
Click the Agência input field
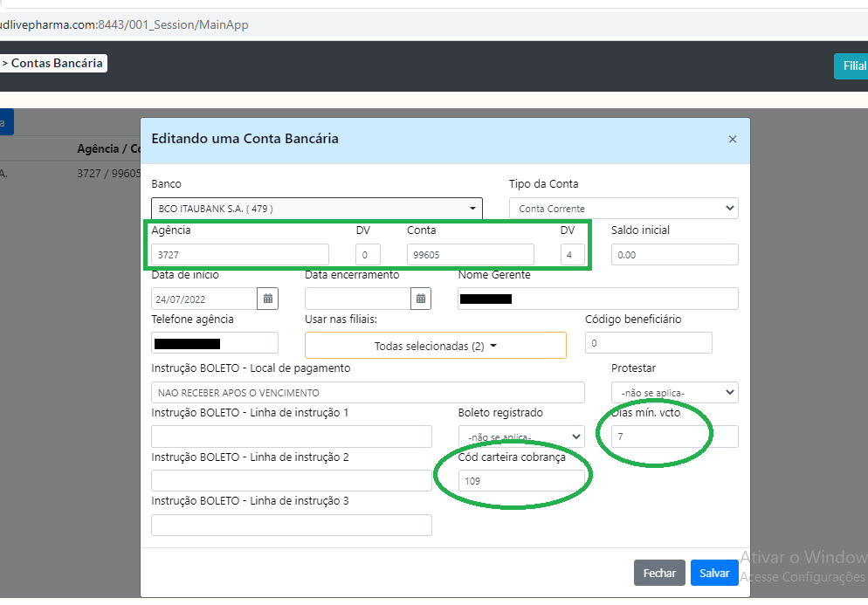pyautogui.click(x=240, y=254)
